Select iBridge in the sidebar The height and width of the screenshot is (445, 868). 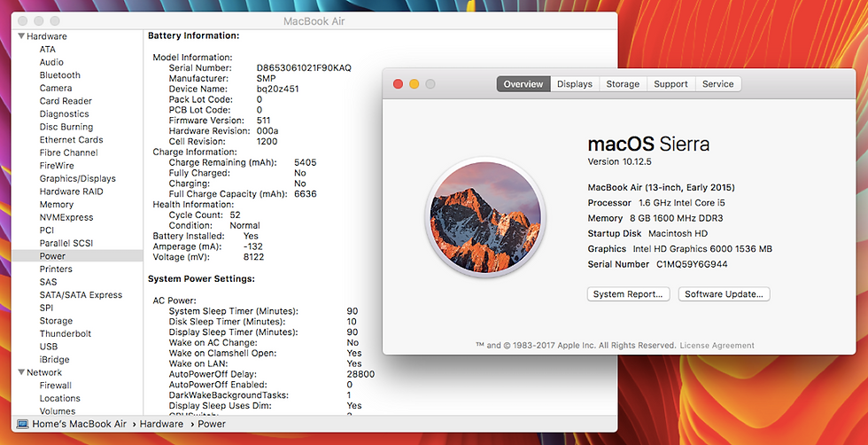54,360
